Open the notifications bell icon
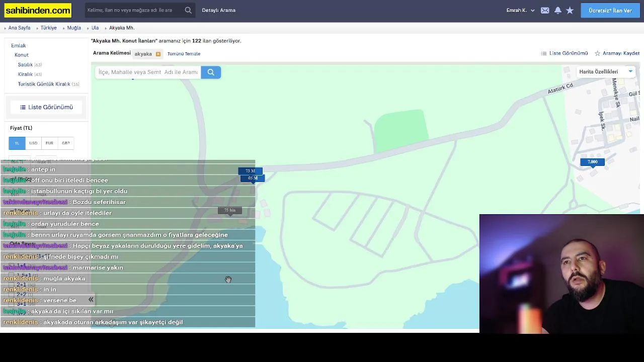This screenshot has width=644, height=362. (x=557, y=10)
